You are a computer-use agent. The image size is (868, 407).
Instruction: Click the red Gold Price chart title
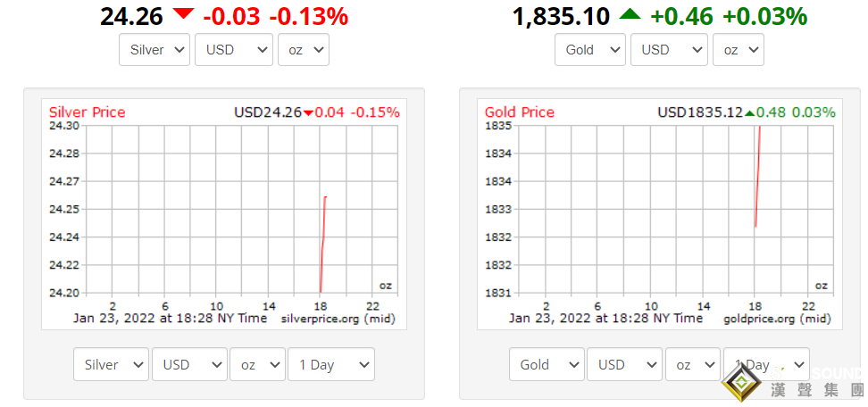click(520, 112)
